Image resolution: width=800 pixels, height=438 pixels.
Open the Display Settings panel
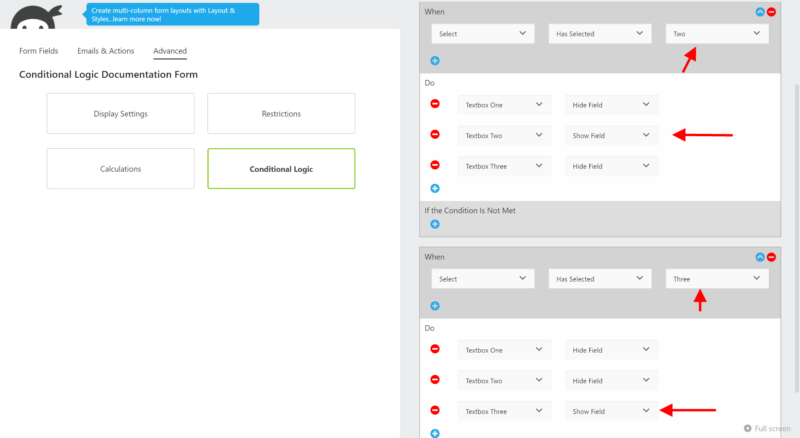click(121, 114)
